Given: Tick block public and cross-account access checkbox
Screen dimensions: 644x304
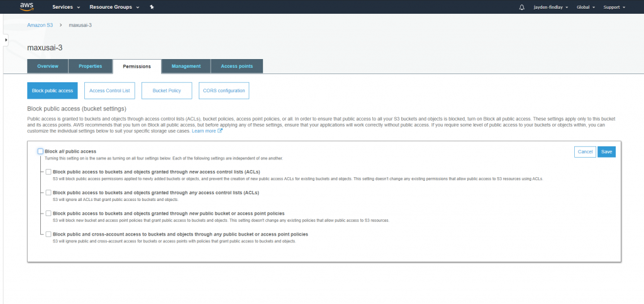Looking at the screenshot, I should [x=48, y=234].
